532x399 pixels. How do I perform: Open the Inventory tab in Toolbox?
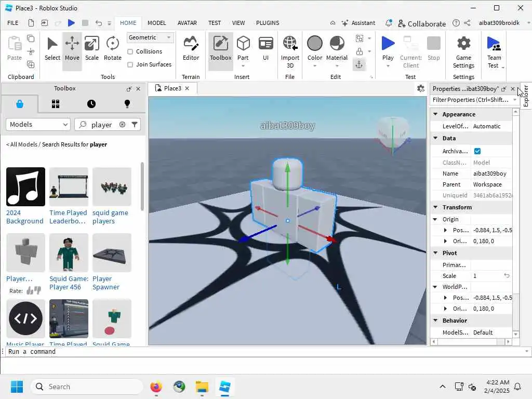pyautogui.click(x=56, y=104)
